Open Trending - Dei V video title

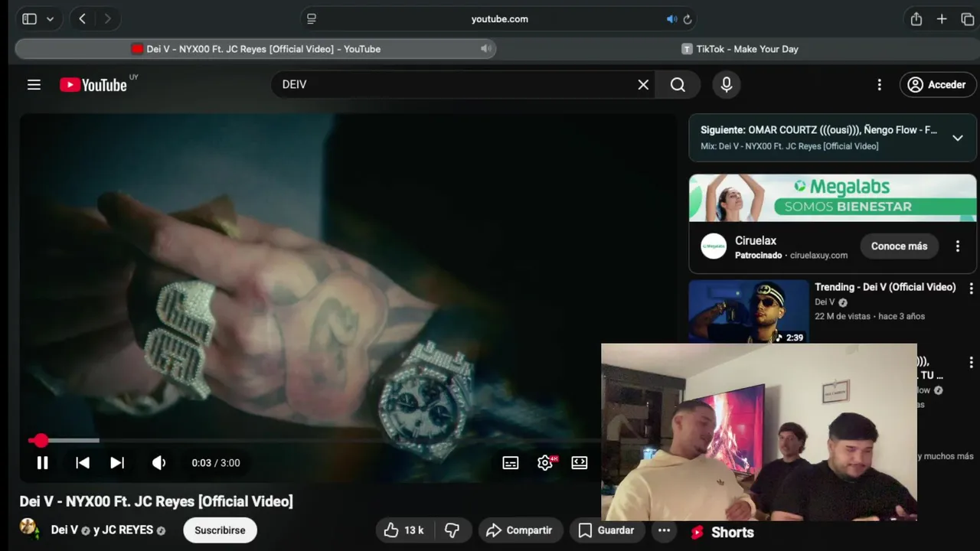point(885,287)
